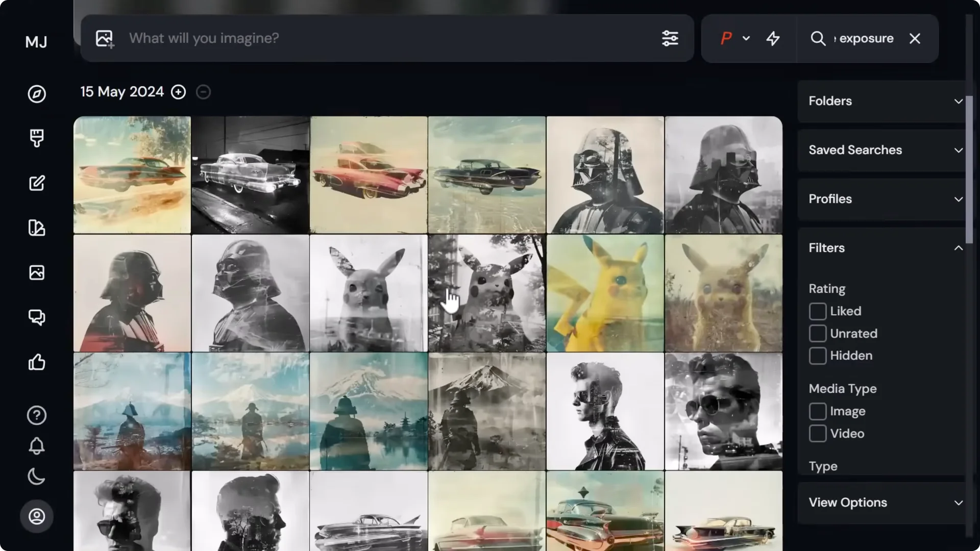Add the 15 May 2024 batch with plus button
This screenshot has width=980, height=551.
179,92
